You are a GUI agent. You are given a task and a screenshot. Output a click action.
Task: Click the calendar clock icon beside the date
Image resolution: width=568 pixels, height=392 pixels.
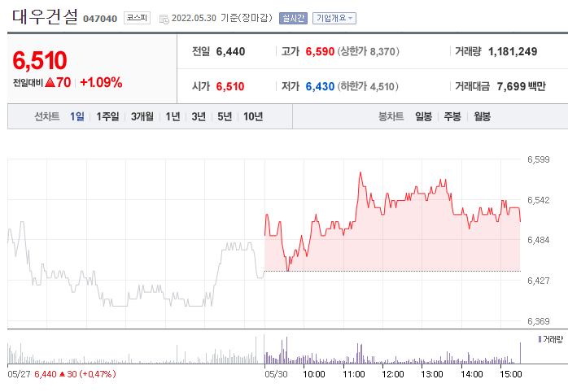click(164, 20)
